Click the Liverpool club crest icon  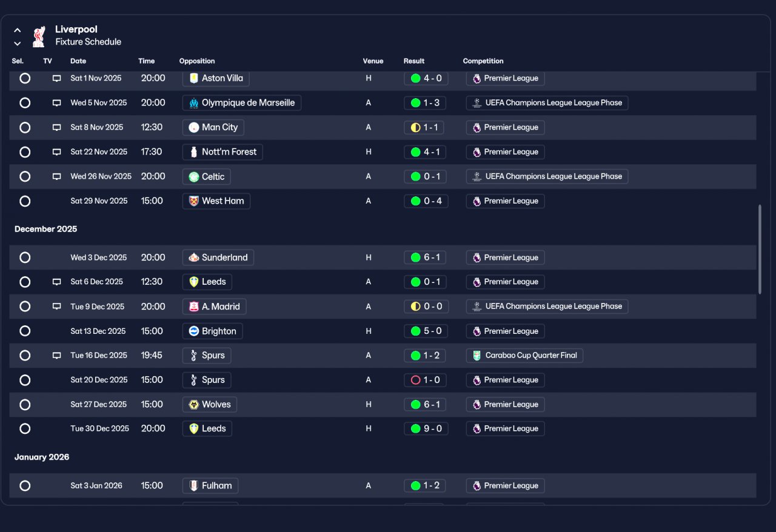click(39, 36)
